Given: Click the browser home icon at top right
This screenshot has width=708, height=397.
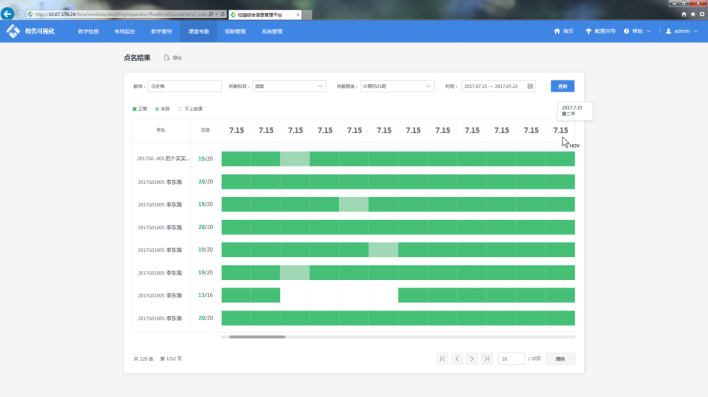Looking at the screenshot, I should [684, 14].
